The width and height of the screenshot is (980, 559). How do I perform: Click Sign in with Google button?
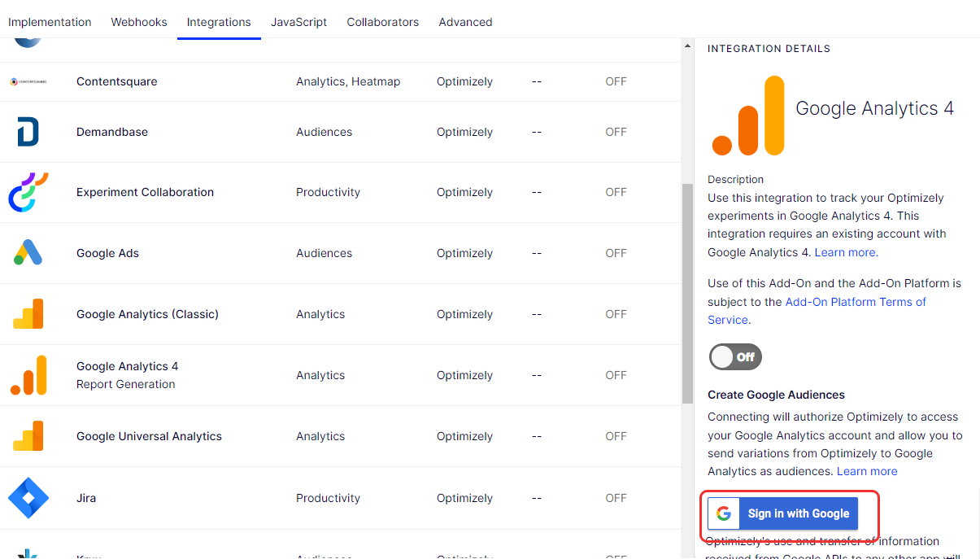(782, 513)
